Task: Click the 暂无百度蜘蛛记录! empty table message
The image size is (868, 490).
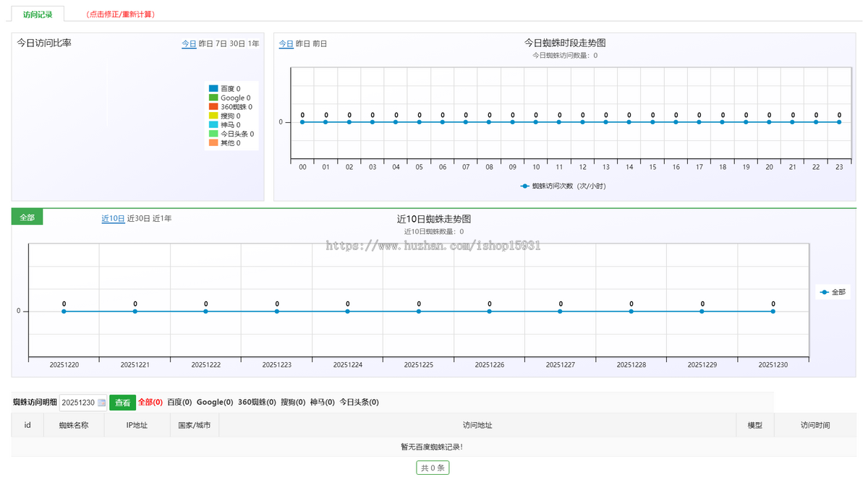Action: [x=432, y=447]
